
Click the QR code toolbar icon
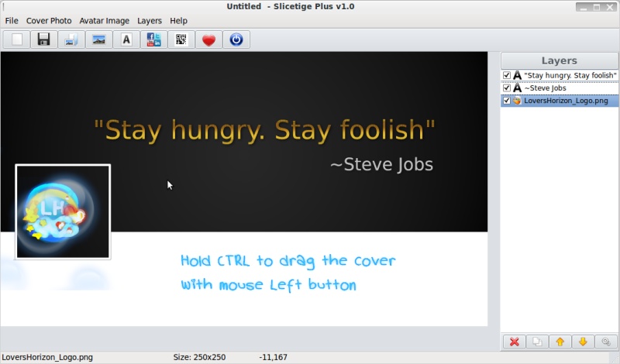coord(181,39)
